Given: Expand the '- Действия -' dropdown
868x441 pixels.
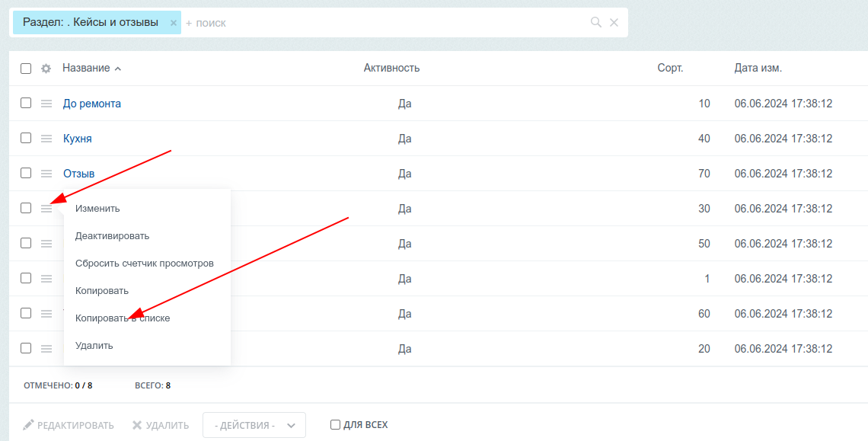Looking at the screenshot, I should 254,426.
